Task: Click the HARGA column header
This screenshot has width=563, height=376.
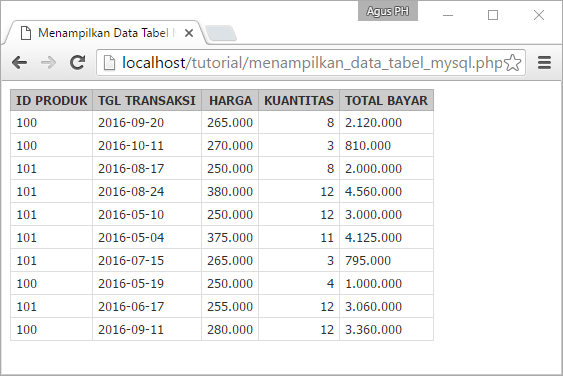Action: click(230, 100)
